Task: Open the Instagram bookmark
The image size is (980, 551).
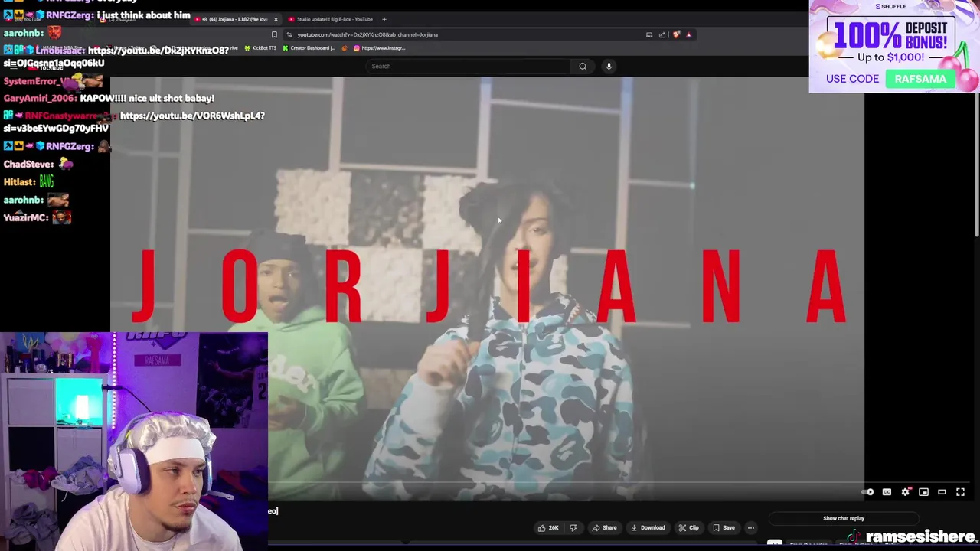Action: [380, 48]
